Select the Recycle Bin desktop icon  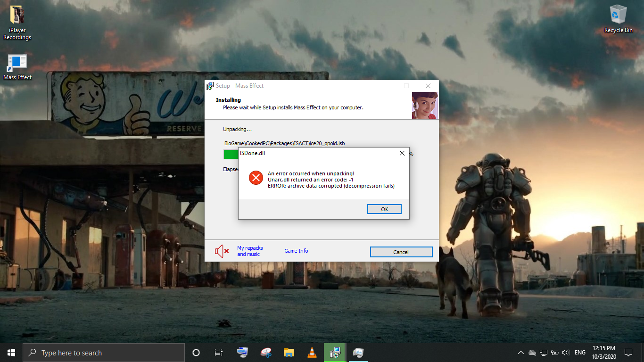pyautogui.click(x=619, y=19)
